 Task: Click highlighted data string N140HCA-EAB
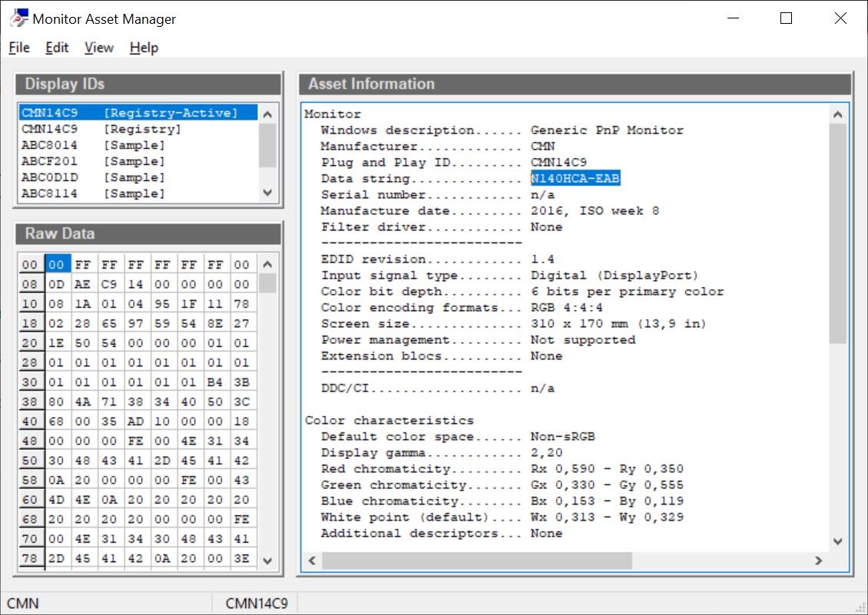pos(575,178)
